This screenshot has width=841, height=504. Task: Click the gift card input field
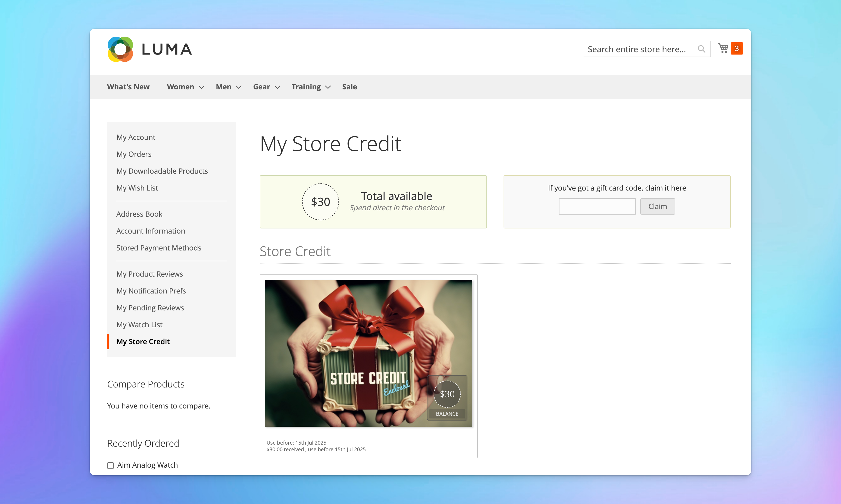tap(597, 206)
